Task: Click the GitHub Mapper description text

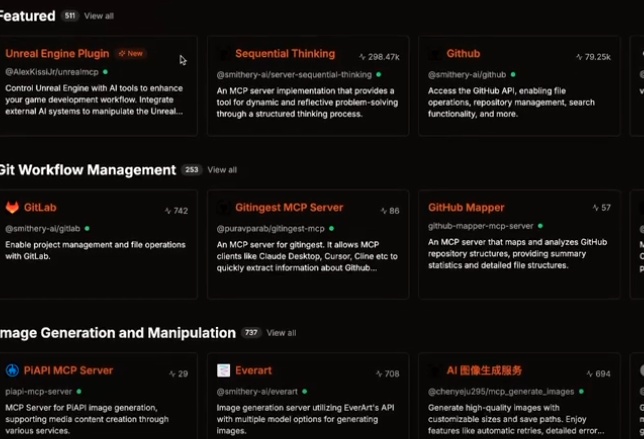Action: [x=518, y=254]
